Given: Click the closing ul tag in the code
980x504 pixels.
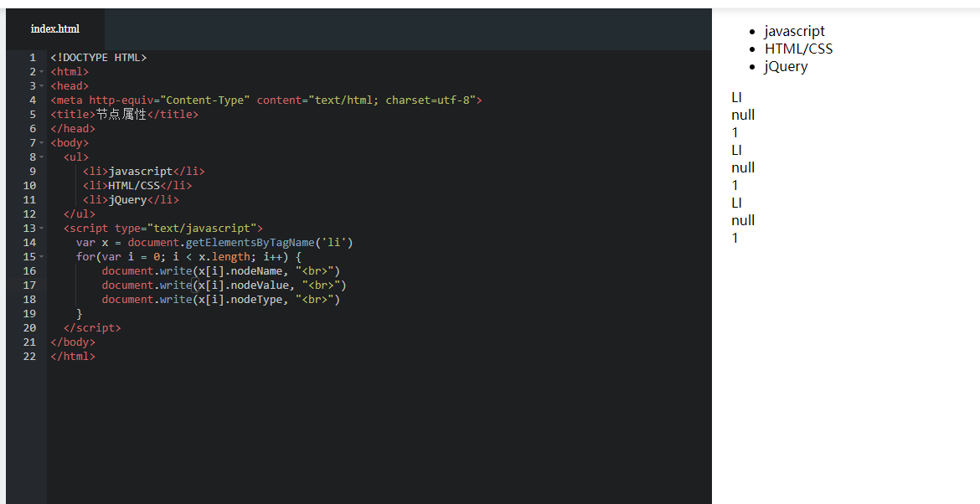Looking at the screenshot, I should [x=80, y=214].
